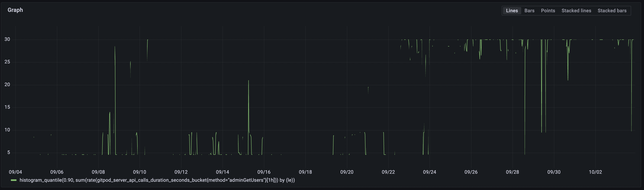Click the 09/10 x-axis label
Screen dimensions: 644x190
pyautogui.click(x=139, y=172)
